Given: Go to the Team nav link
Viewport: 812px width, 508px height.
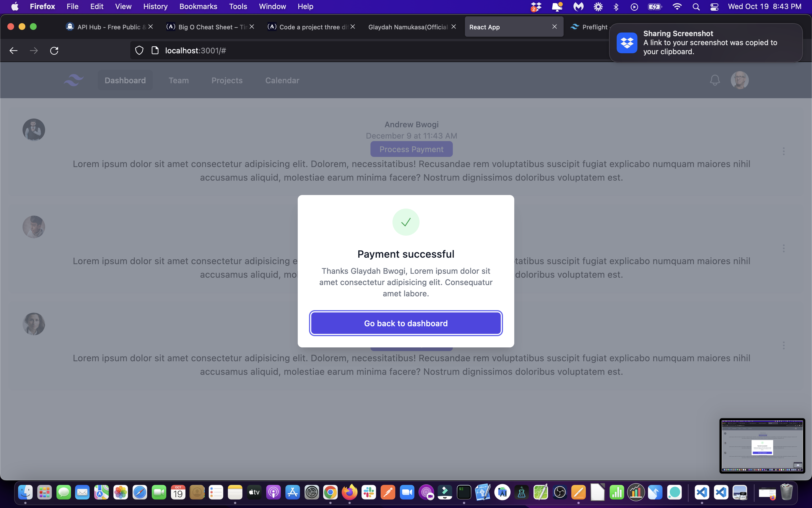Looking at the screenshot, I should 178,80.
